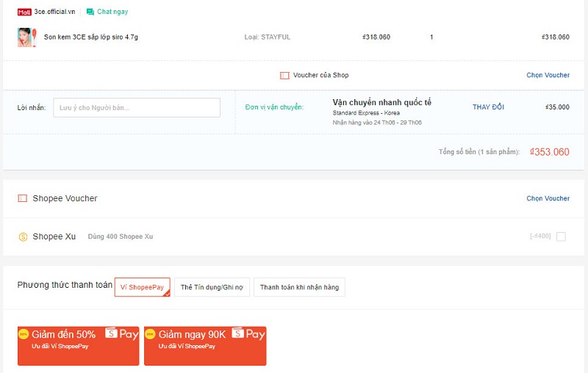Click the green chat bubble icon
This screenshot has width=588, height=373.
(90, 12)
